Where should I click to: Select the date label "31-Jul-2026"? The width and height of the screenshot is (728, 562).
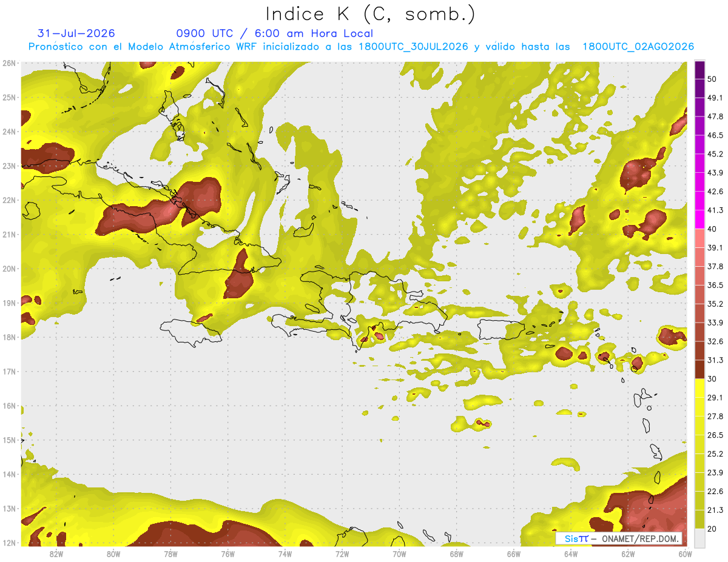point(76,33)
